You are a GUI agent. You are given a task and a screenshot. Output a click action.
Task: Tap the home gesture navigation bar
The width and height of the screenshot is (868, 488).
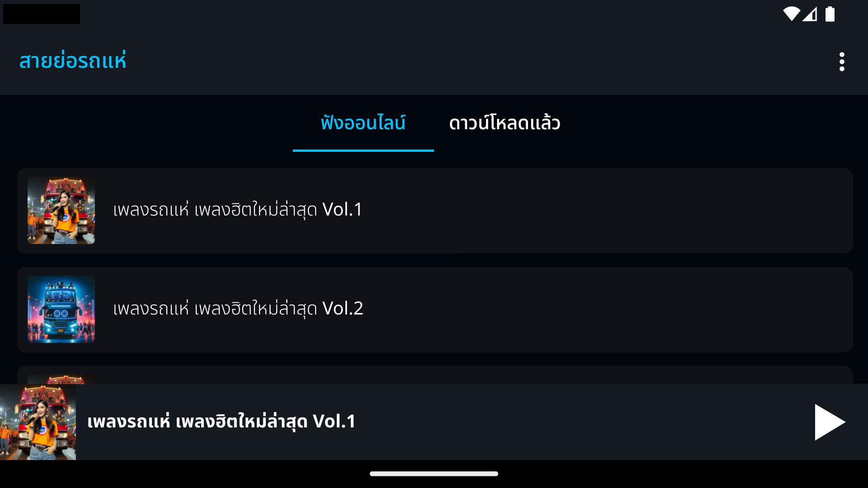434,474
